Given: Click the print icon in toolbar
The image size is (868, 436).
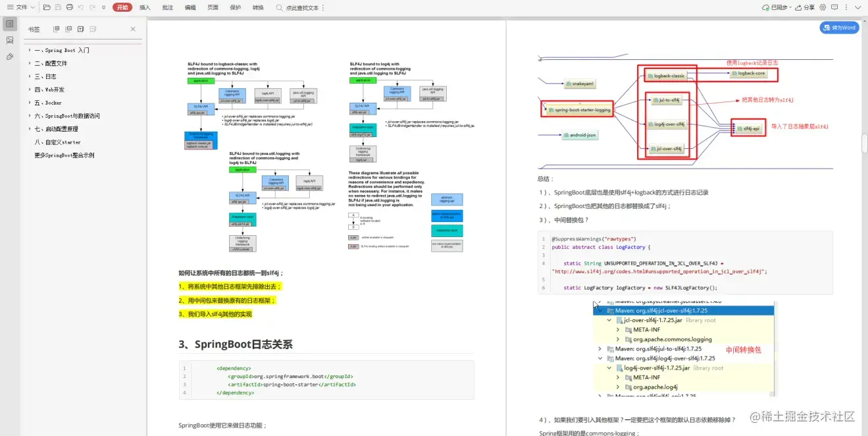Looking at the screenshot, I should 69,7.
